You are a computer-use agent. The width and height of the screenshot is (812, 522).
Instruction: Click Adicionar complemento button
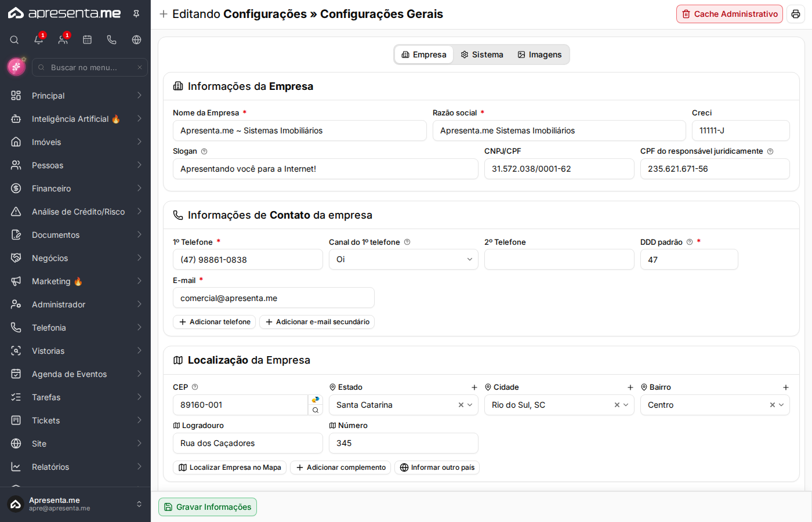coord(340,467)
